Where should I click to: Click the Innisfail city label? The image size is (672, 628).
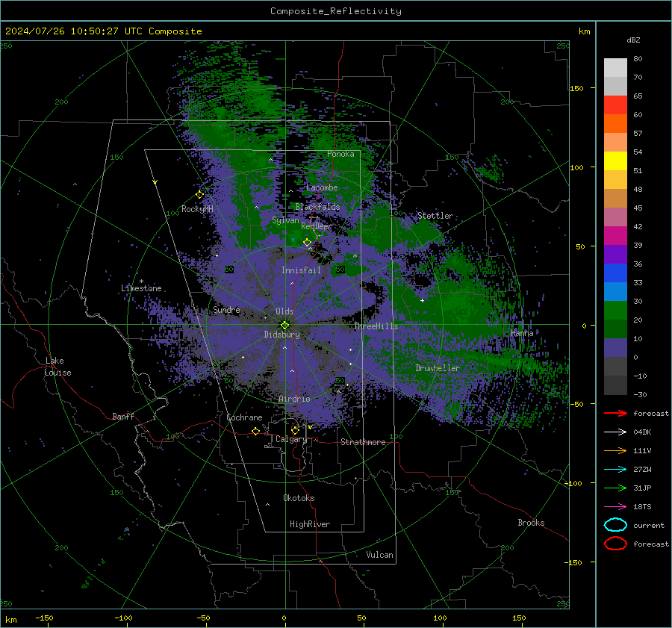pos(301,270)
